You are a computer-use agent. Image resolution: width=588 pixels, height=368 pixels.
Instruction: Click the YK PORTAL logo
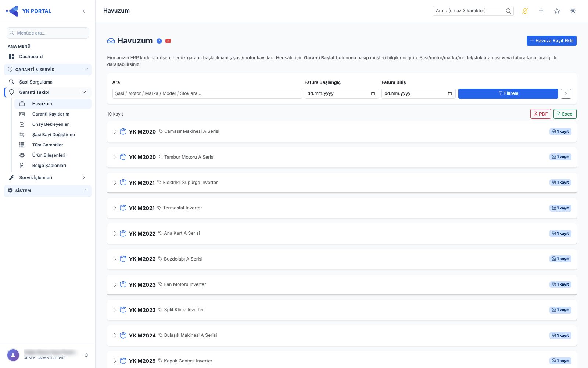pyautogui.click(x=29, y=11)
